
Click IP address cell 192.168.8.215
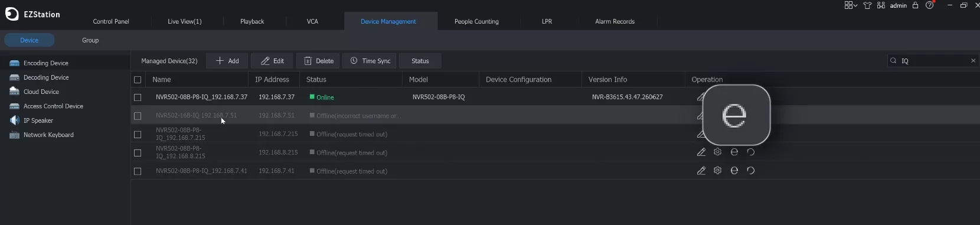coord(278,152)
